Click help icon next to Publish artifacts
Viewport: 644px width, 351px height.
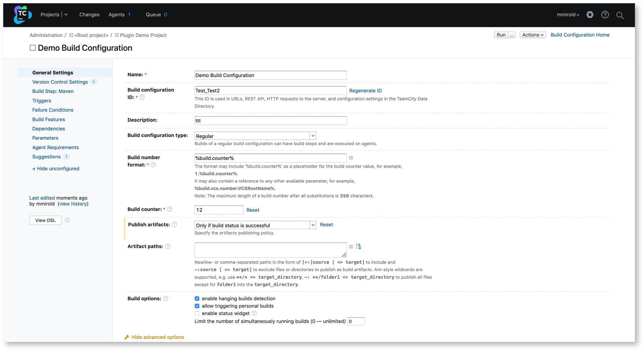coord(174,225)
